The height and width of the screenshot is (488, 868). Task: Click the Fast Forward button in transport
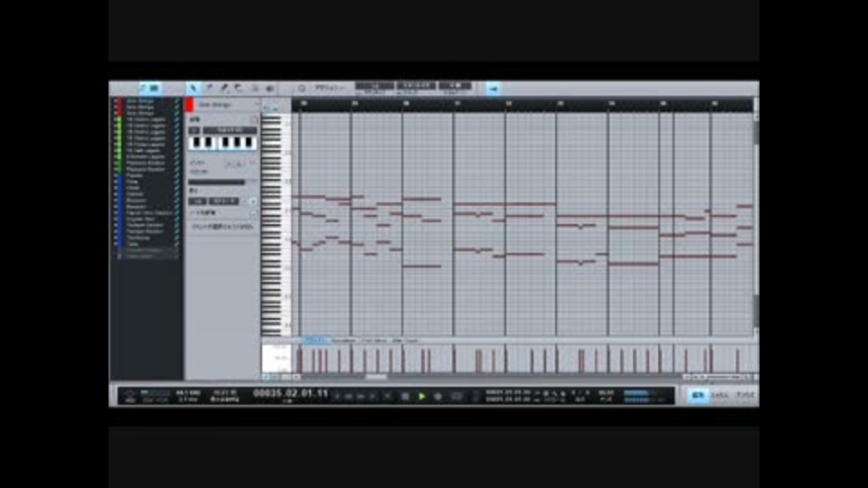tap(361, 396)
